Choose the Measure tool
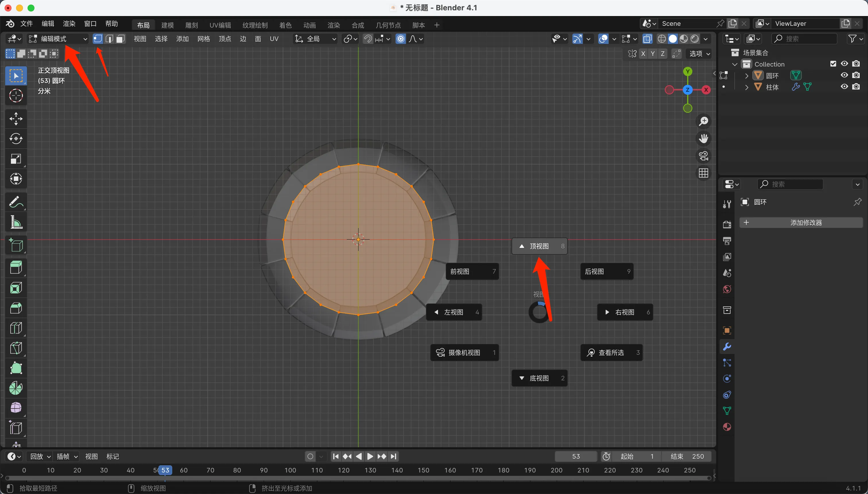 15,223
